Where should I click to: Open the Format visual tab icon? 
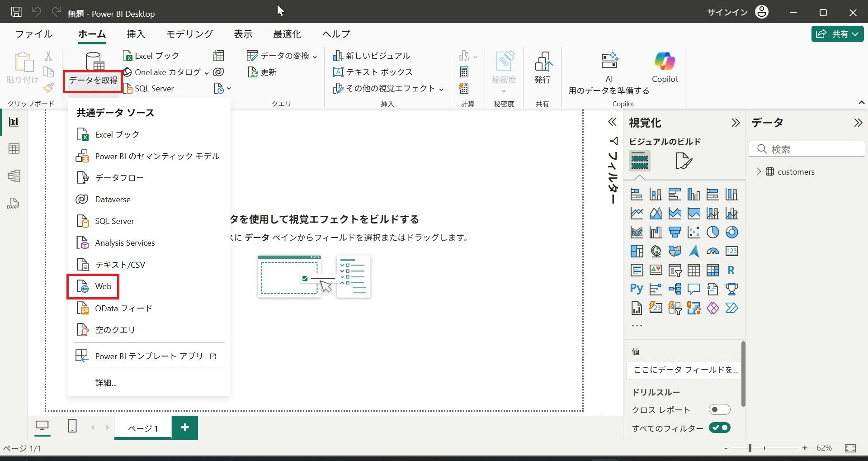coord(684,161)
